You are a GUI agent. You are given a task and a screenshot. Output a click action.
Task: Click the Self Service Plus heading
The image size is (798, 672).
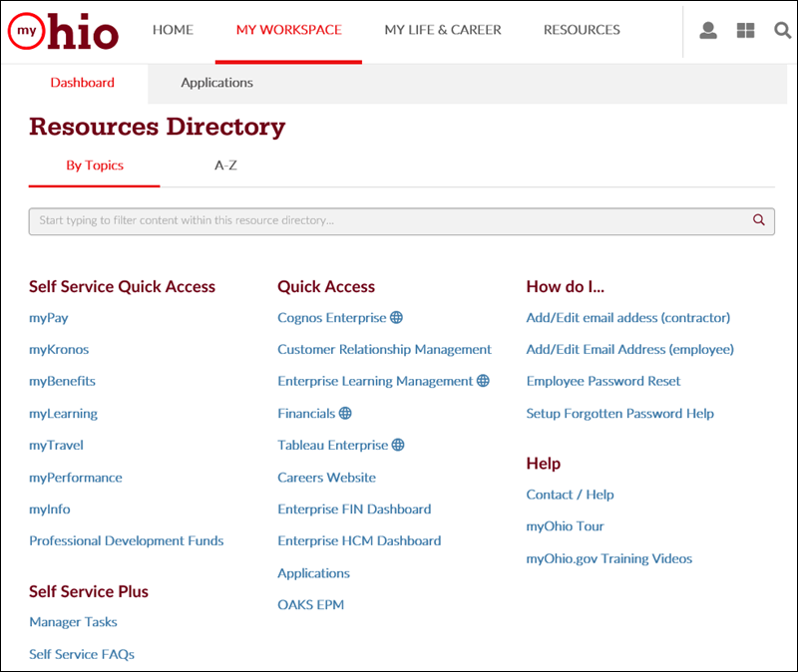pyautogui.click(x=89, y=591)
